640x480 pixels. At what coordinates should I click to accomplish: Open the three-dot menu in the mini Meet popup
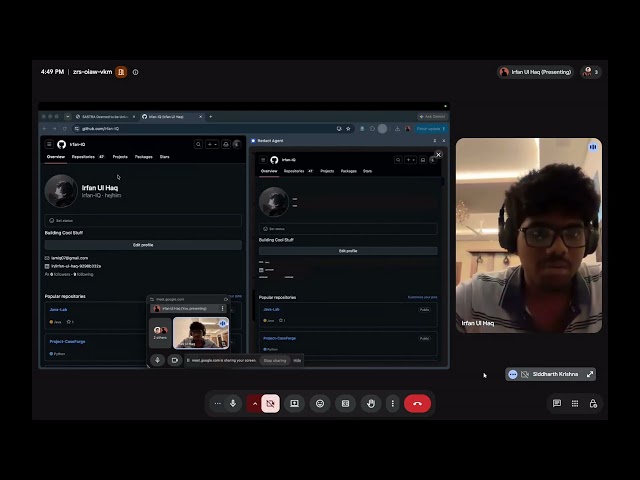[x=222, y=309]
